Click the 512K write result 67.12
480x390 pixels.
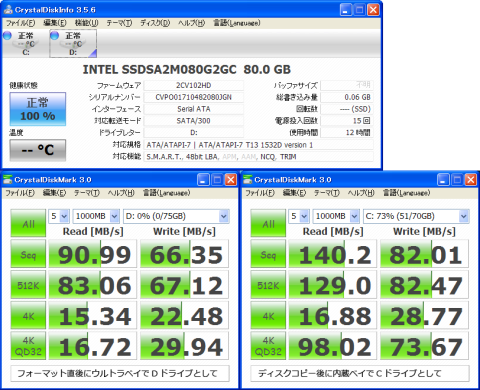click(185, 284)
